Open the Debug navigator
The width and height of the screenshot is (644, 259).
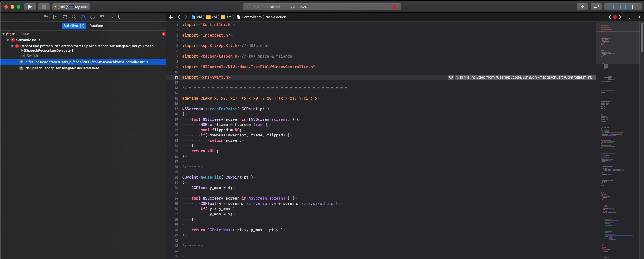tap(102, 17)
